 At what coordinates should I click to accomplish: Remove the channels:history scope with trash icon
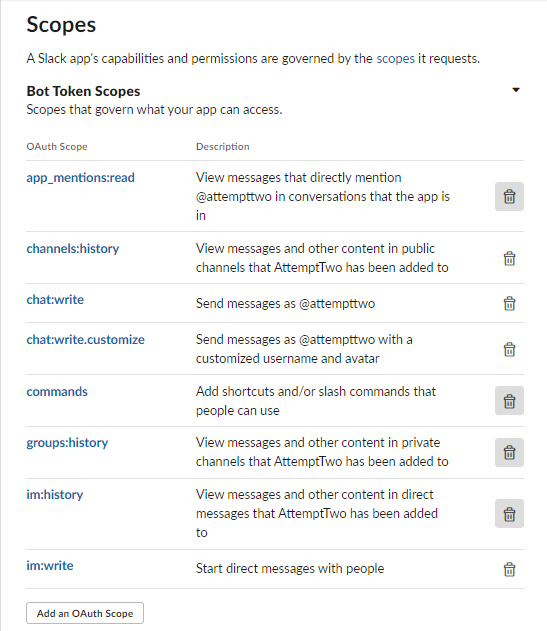tap(509, 258)
